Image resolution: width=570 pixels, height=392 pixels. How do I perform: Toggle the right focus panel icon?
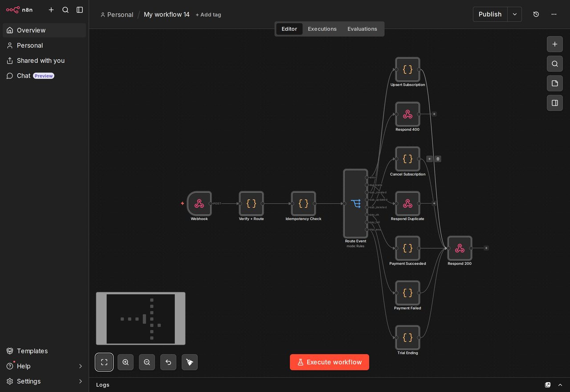(x=555, y=103)
